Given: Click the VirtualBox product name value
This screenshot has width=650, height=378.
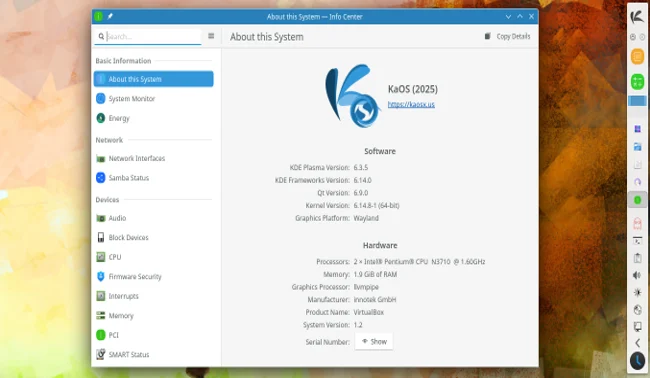Looking at the screenshot, I should (x=369, y=312).
